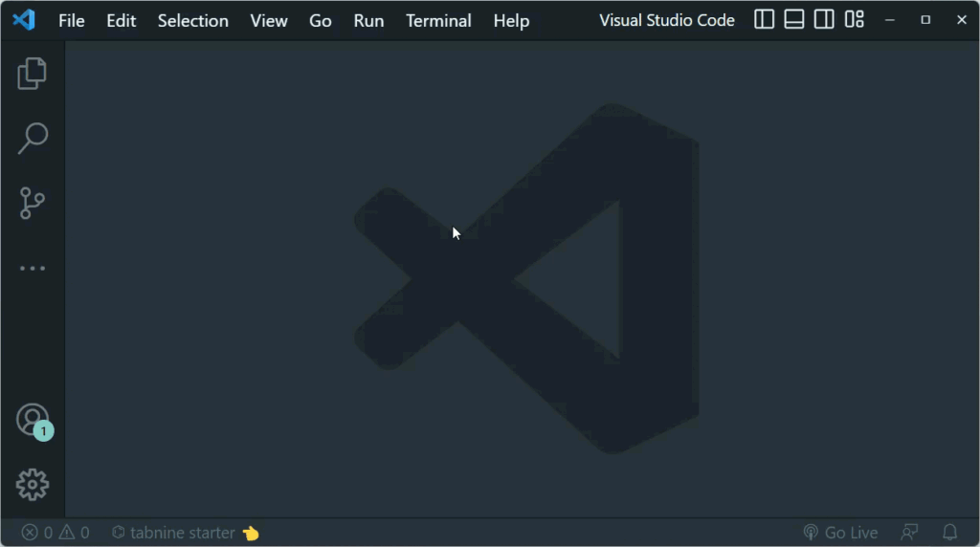Toggle the bottom panel layout button
The width and height of the screenshot is (980, 547).
pos(793,20)
